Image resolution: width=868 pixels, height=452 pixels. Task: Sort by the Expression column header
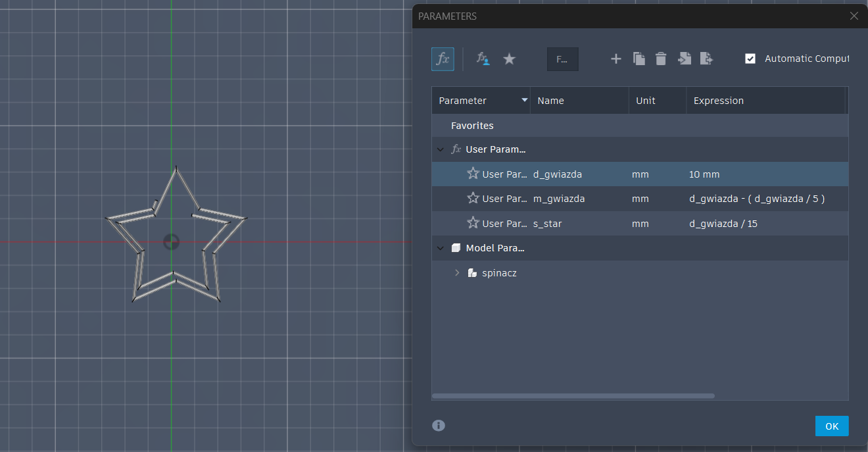tap(719, 101)
